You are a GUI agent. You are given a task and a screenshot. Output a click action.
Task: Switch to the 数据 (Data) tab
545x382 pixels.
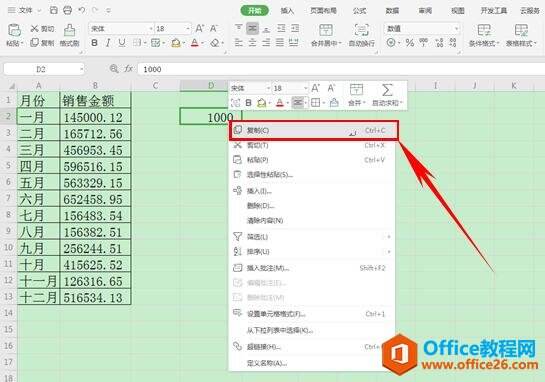point(392,10)
